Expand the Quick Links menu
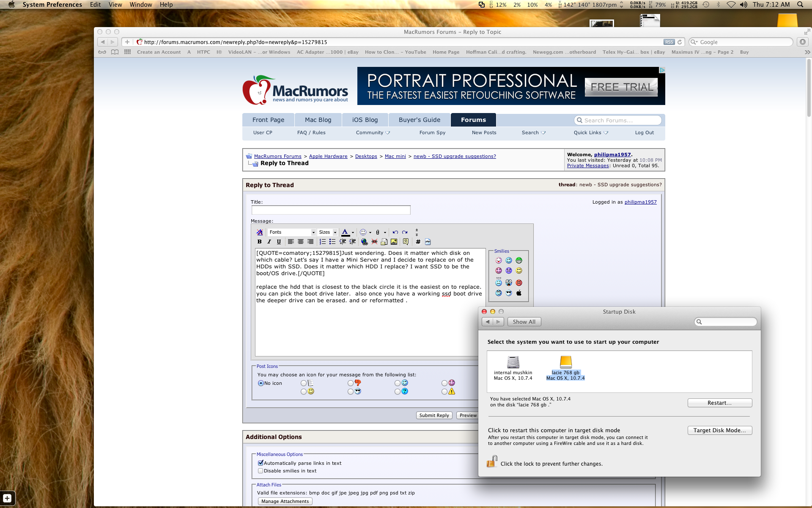This screenshot has width=812, height=508. pyautogui.click(x=591, y=133)
